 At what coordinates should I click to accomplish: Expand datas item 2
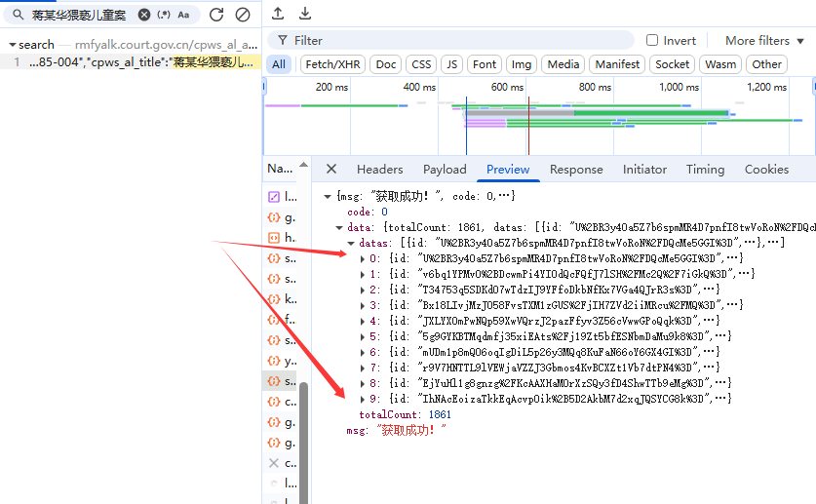click(x=363, y=290)
